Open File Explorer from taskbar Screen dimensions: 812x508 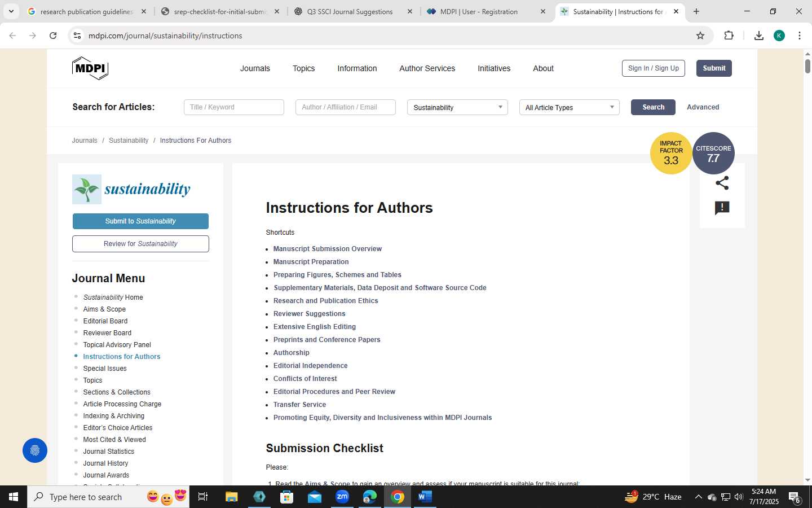click(232, 497)
